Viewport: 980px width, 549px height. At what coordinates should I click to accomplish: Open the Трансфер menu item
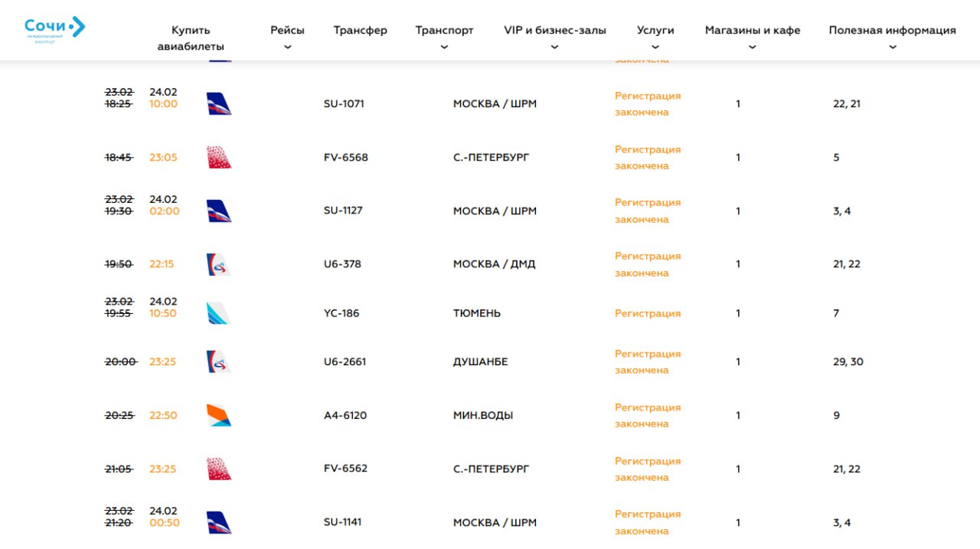(360, 31)
